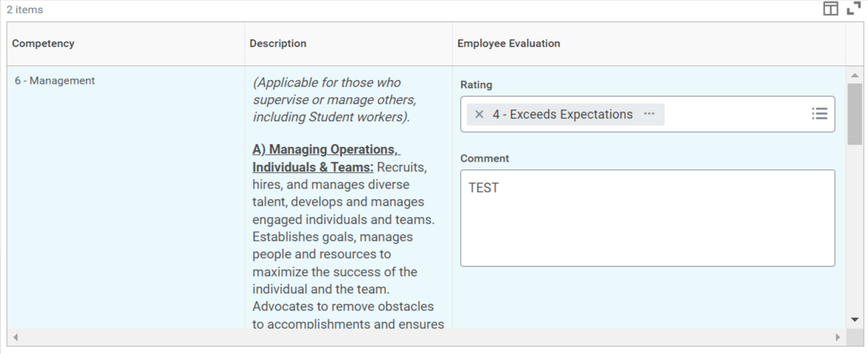Expand the grid to fullscreen mode
This screenshot has height=354, width=868.
(x=854, y=9)
